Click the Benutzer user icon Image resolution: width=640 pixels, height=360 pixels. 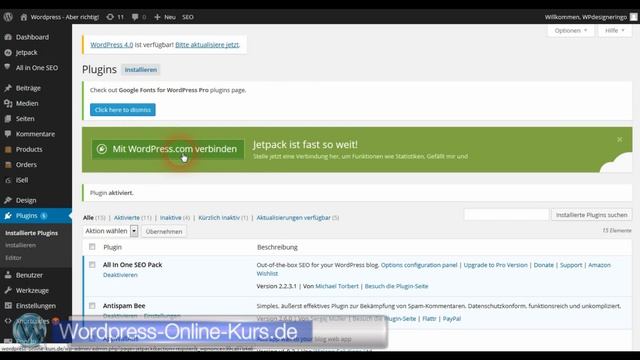pos(8,275)
